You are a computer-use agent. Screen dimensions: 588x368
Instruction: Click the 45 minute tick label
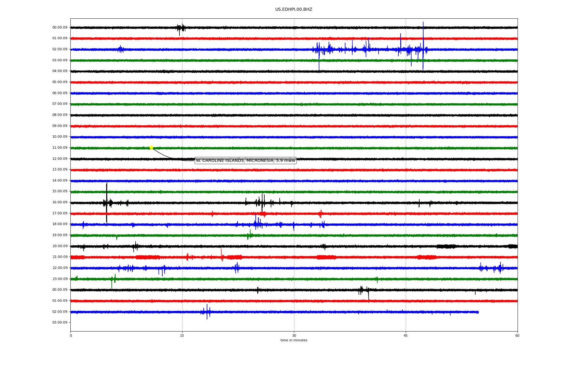tap(405, 335)
